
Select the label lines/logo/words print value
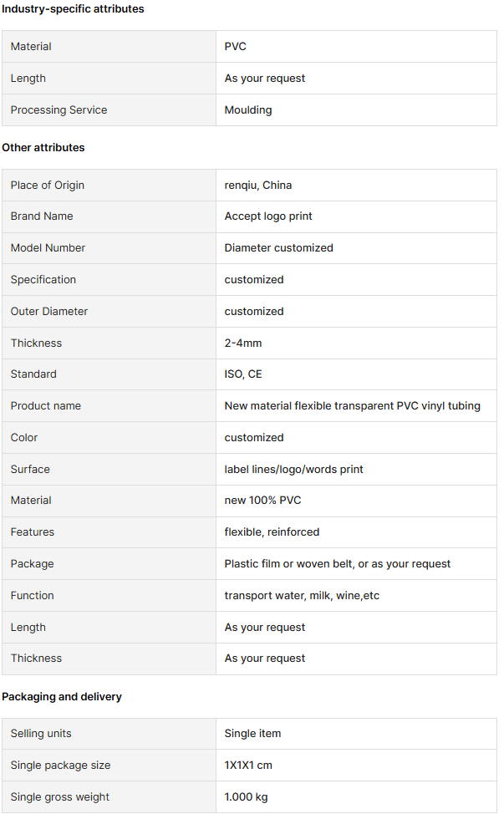[x=293, y=470]
